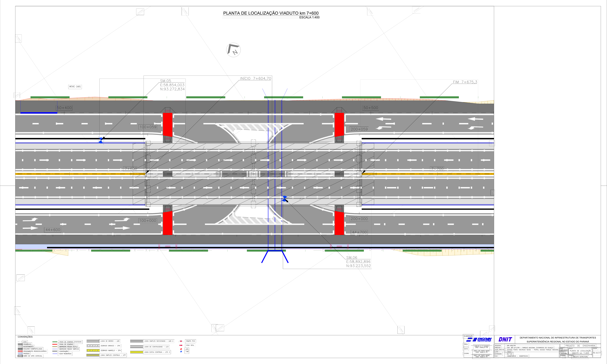Click the north arrow compass symbol
The image size is (607, 364).
[x=233, y=50]
